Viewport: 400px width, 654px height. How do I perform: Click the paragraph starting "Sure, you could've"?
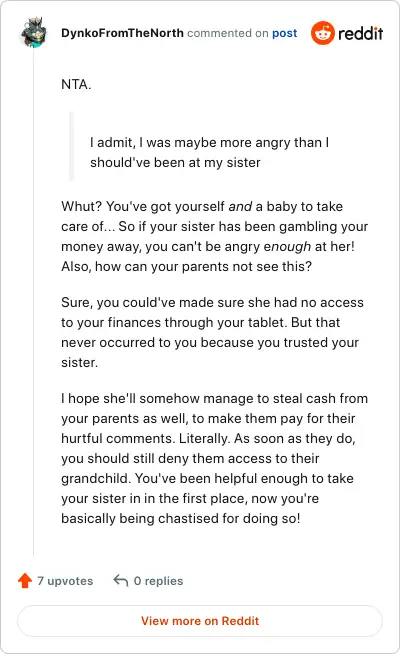214,332
